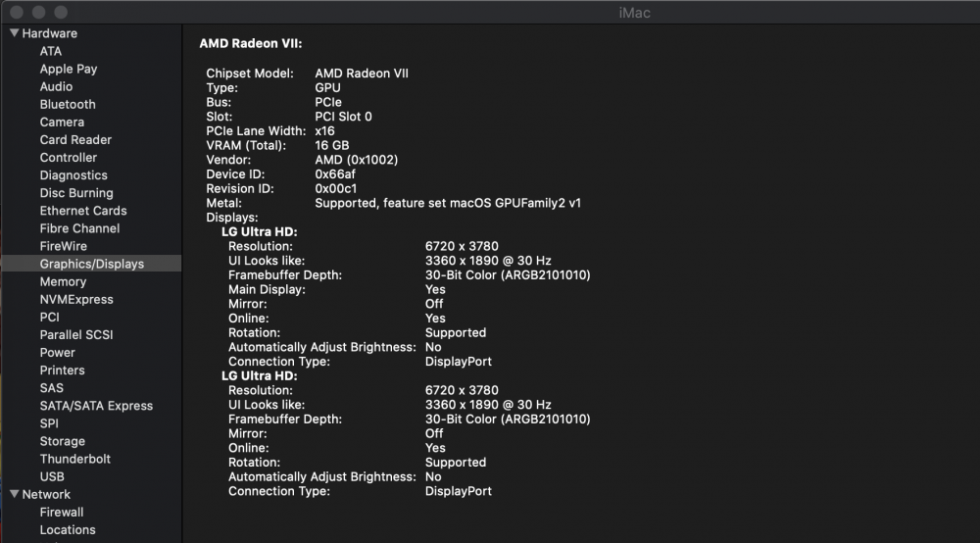Open the FireWire entry
This screenshot has width=980, height=543.
pos(63,246)
